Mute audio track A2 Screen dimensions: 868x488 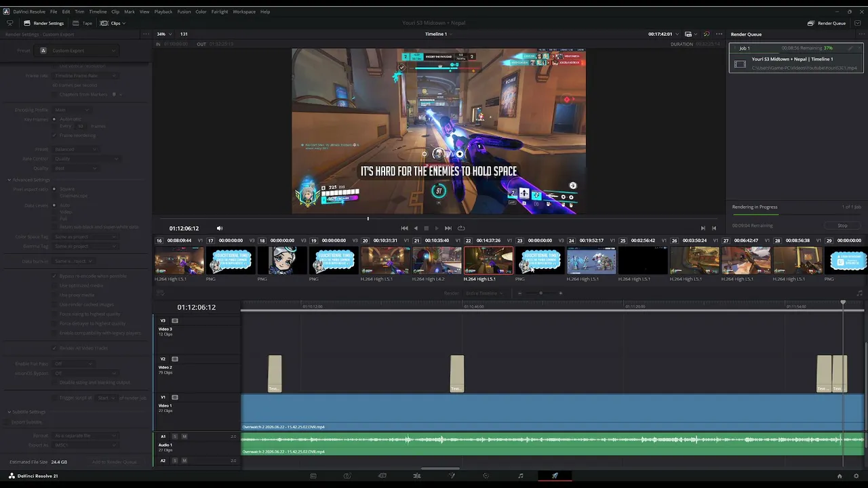pyautogui.click(x=184, y=461)
